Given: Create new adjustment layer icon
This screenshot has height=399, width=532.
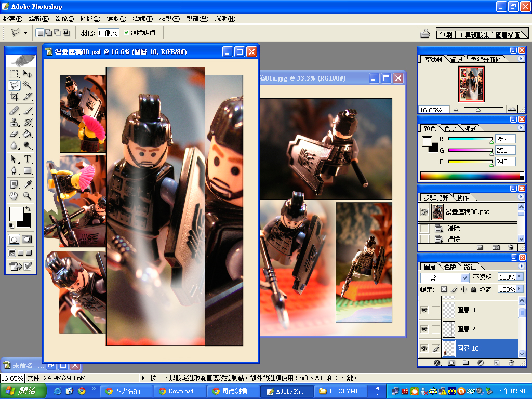Looking at the screenshot, I should 481,363.
